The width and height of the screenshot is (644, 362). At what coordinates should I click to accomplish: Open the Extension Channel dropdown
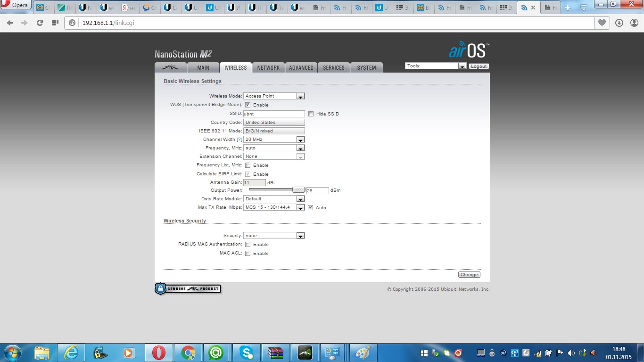click(x=274, y=156)
